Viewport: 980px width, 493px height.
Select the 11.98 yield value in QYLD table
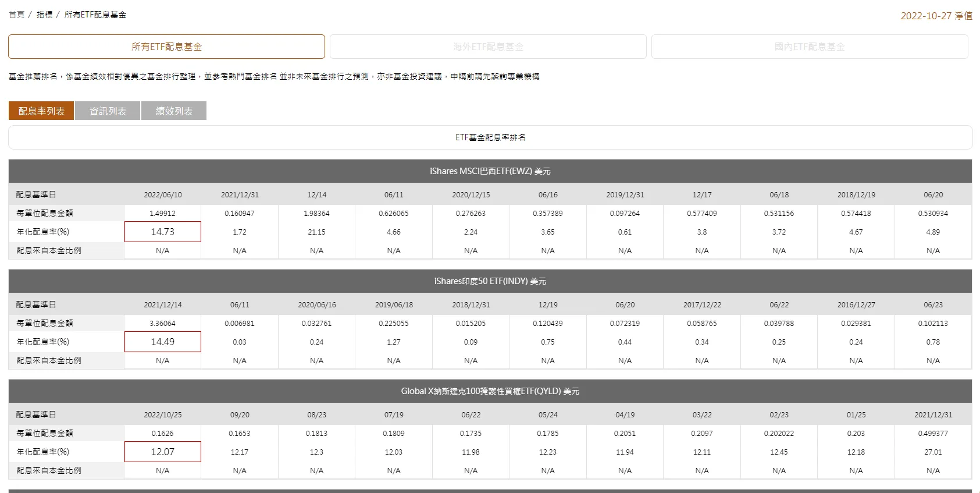click(471, 452)
